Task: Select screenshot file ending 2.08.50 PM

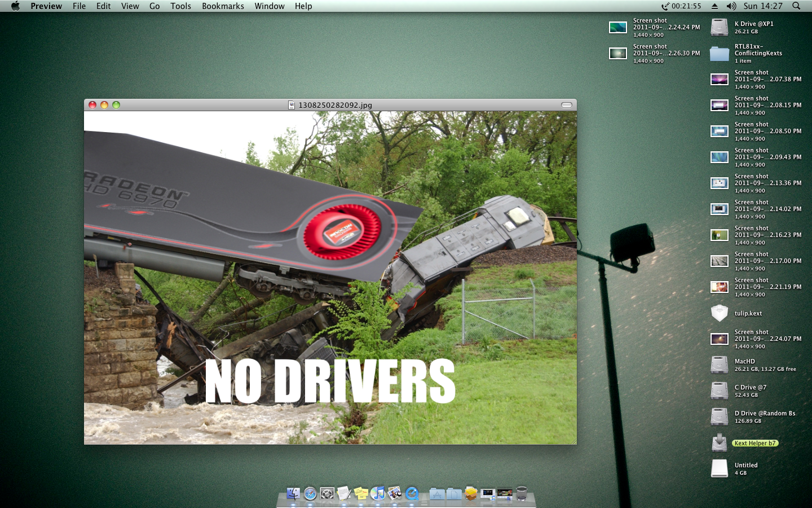Action: (720, 132)
